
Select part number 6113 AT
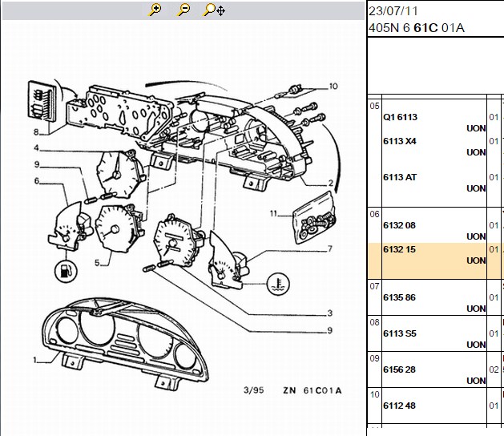400,177
